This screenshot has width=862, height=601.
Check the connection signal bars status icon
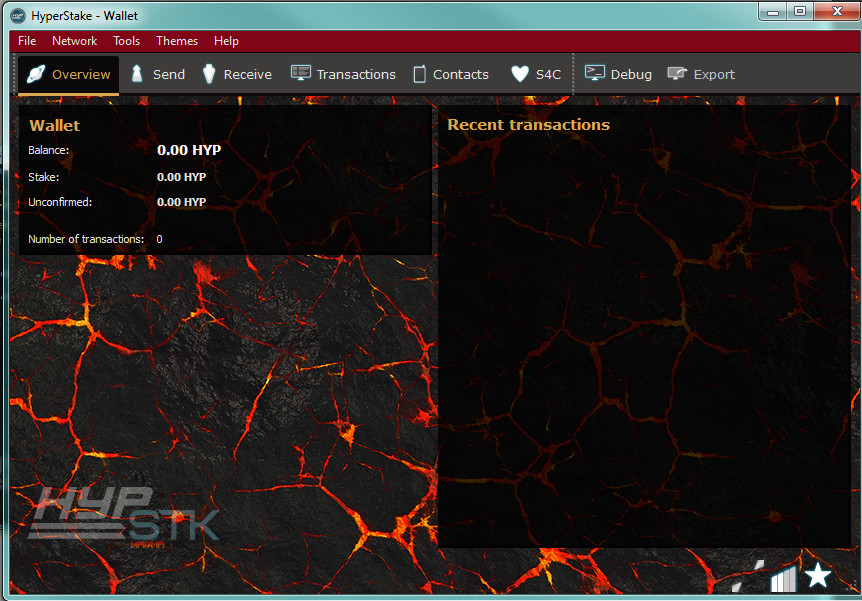[x=783, y=579]
